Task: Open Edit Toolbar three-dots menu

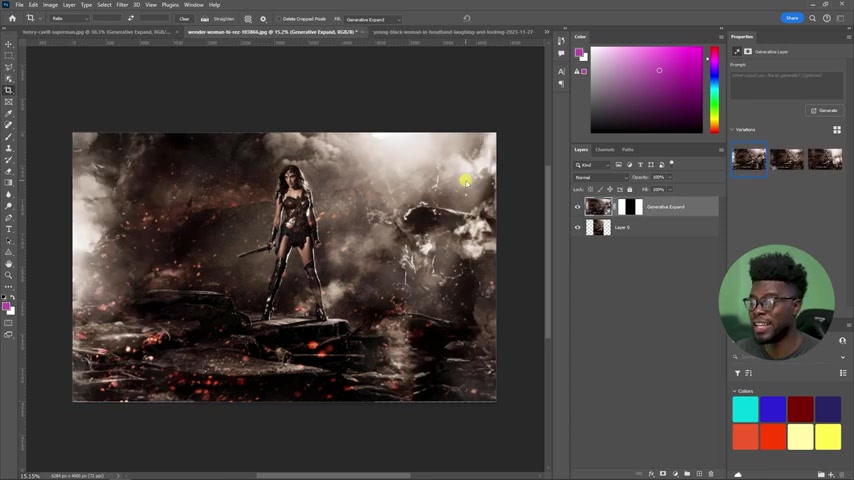Action: (8, 287)
